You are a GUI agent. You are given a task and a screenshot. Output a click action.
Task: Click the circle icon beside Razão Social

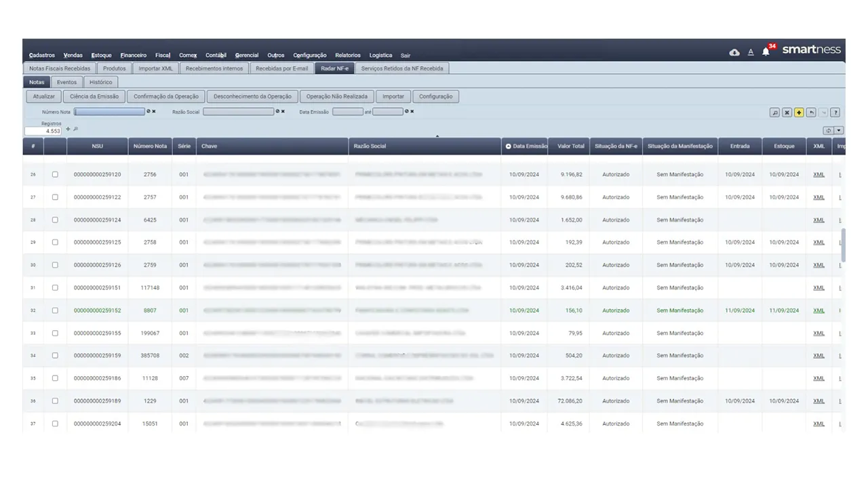277,111
